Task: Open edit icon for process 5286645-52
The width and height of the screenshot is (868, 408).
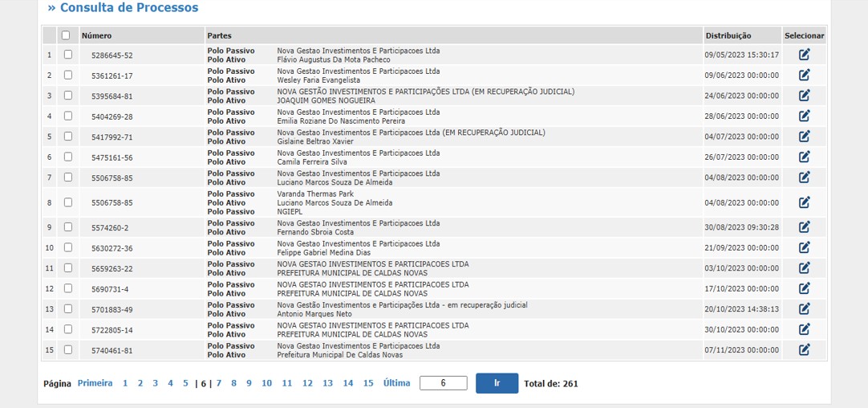Action: [x=804, y=55]
